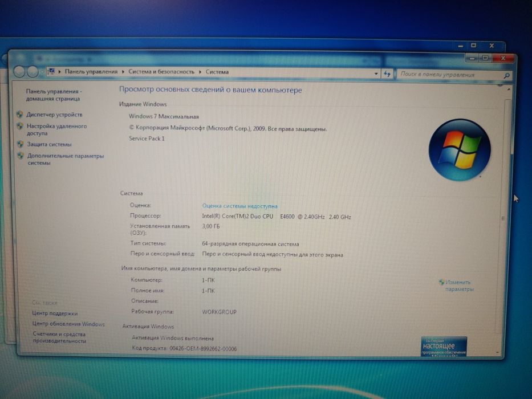Click the shield icon beside Дополнительные параметры системы
532x399 pixels.
click(x=21, y=156)
